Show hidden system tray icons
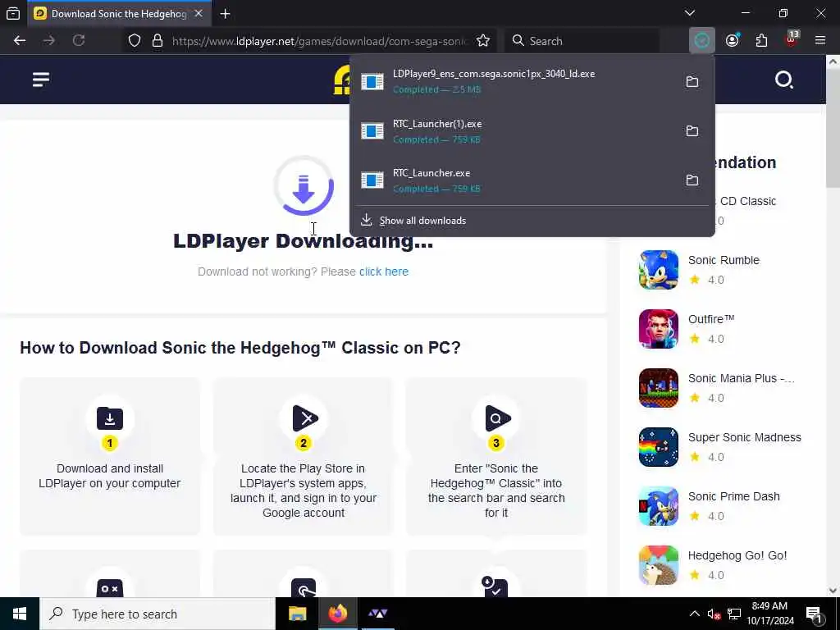Viewport: 840px width, 630px height. [694, 614]
